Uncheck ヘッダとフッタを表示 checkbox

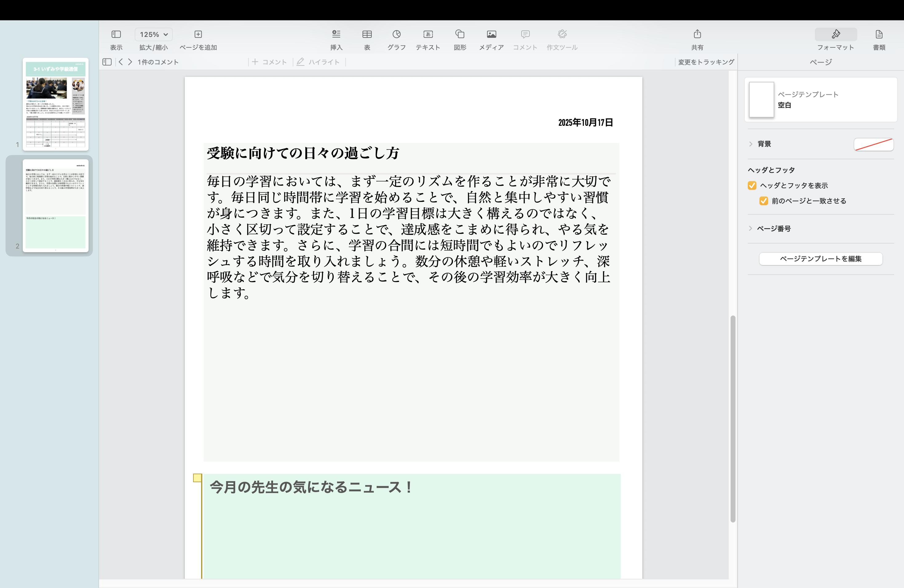(752, 185)
